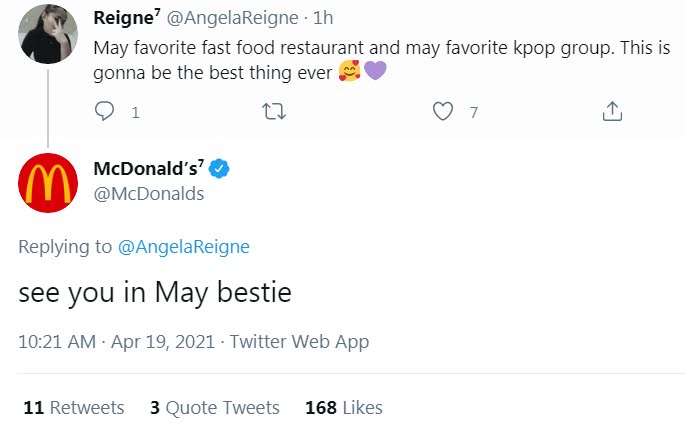View the 168 Likes list
Screen dimensions: 686x426
pyautogui.click(x=344, y=407)
